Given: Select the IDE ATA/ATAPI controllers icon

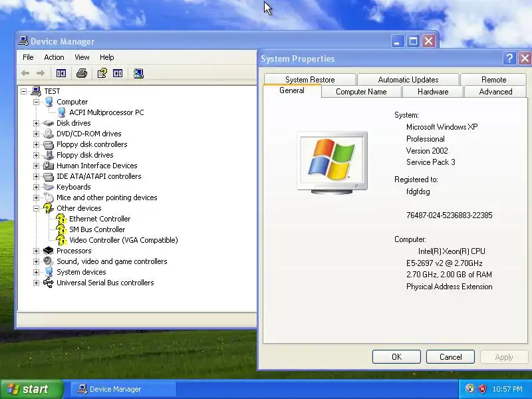Looking at the screenshot, I should coord(49,176).
